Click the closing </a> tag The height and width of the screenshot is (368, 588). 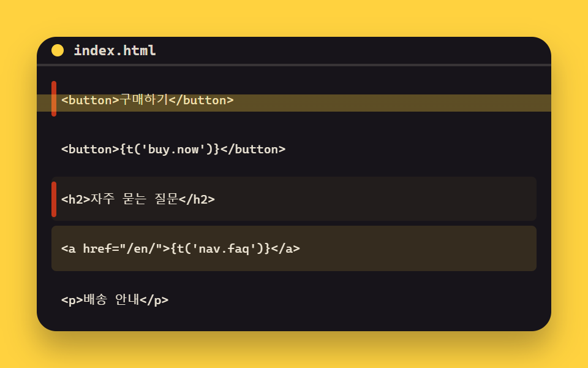coord(285,248)
